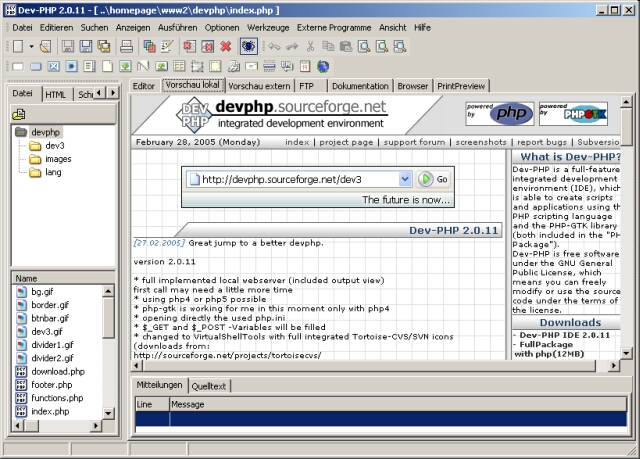Click the red X delete icon

(x=225, y=46)
